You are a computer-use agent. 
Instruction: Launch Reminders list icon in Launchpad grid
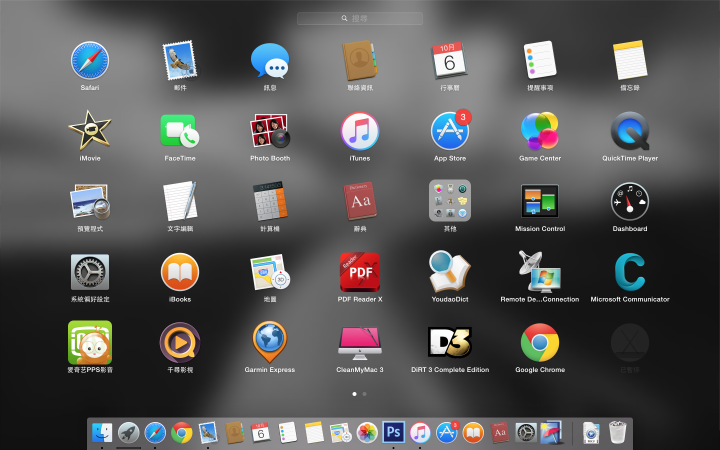click(540, 60)
